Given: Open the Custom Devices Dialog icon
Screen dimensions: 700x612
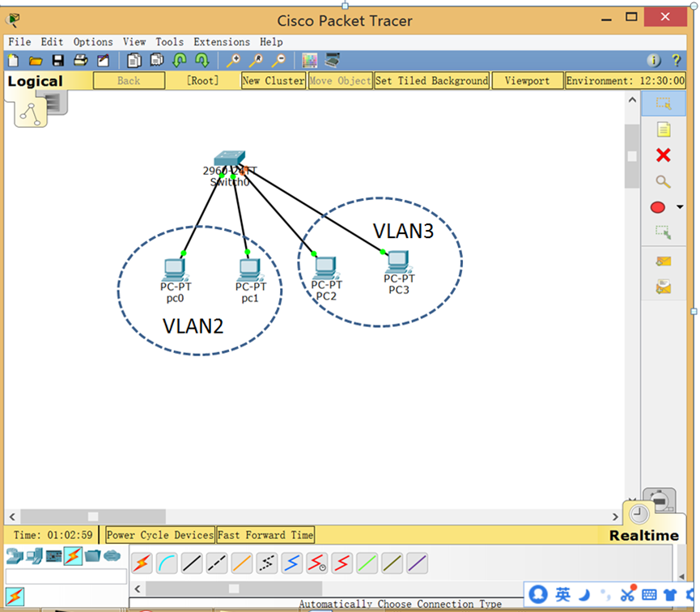Looking at the screenshot, I should pyautogui.click(x=333, y=60).
